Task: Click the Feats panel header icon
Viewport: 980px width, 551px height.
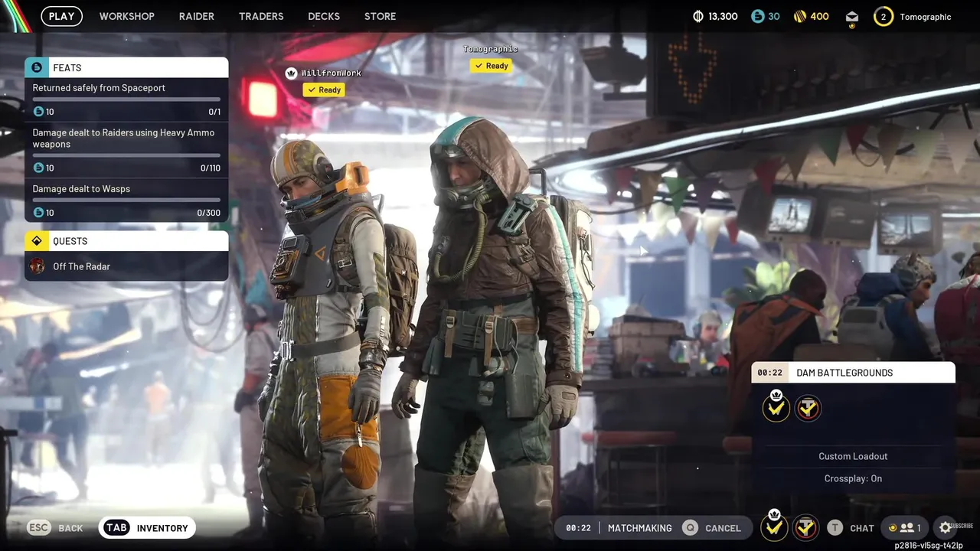Action: [x=37, y=67]
